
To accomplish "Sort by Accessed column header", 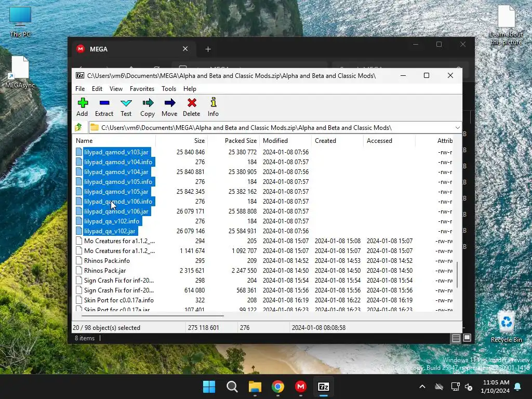I will 389,140.
